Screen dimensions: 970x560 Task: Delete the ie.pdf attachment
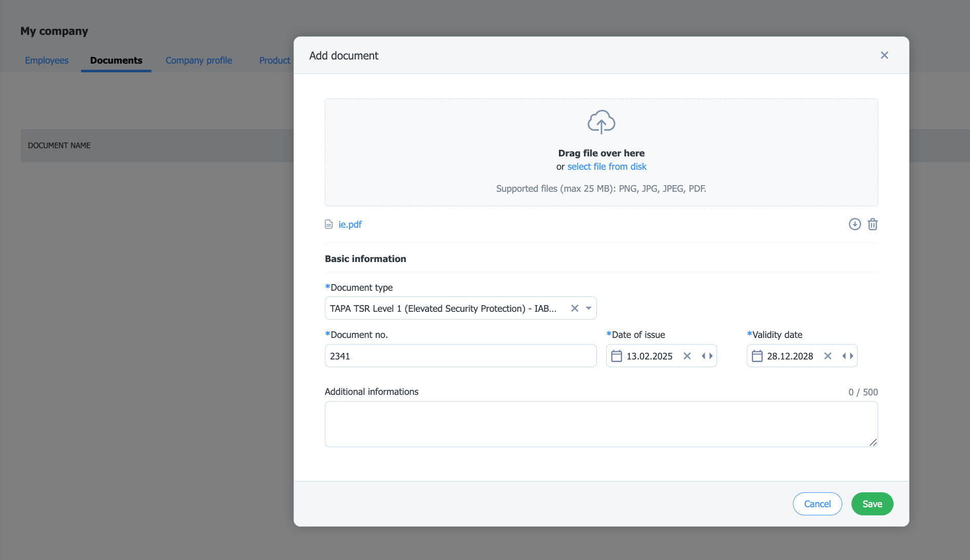click(x=872, y=224)
